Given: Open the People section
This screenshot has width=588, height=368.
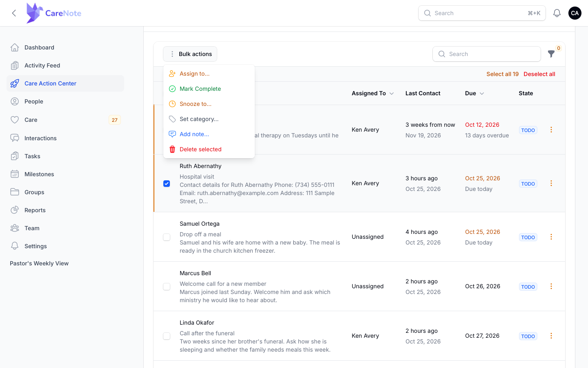Looking at the screenshot, I should coord(65,101).
